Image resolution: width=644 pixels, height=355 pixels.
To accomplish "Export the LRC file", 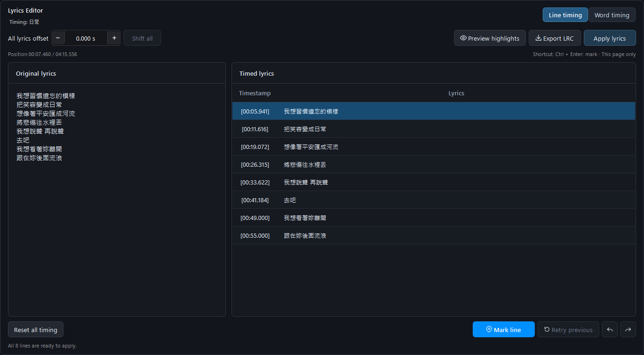I will click(555, 38).
